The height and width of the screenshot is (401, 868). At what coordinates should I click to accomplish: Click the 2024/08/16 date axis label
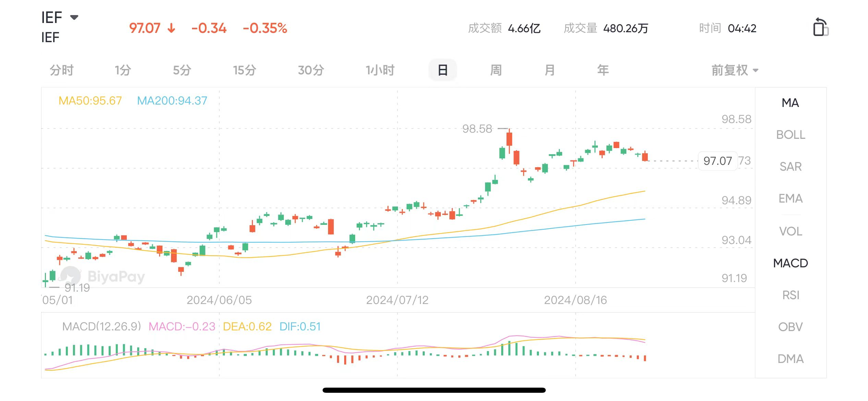pyautogui.click(x=575, y=300)
